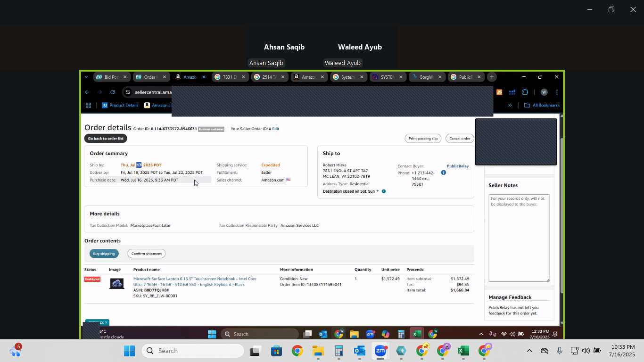Open Excel on shared screen taskbar
644x362 pixels.
tap(417, 334)
